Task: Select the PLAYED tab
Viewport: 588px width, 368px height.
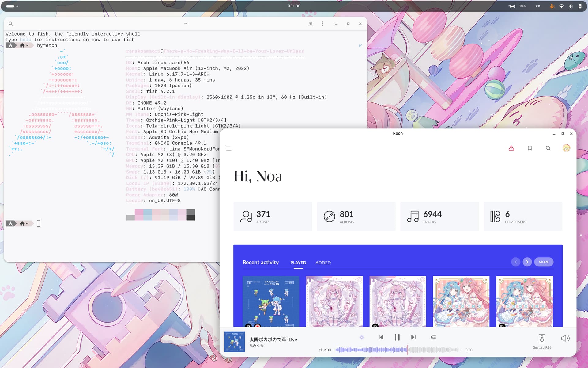Action: click(298, 263)
